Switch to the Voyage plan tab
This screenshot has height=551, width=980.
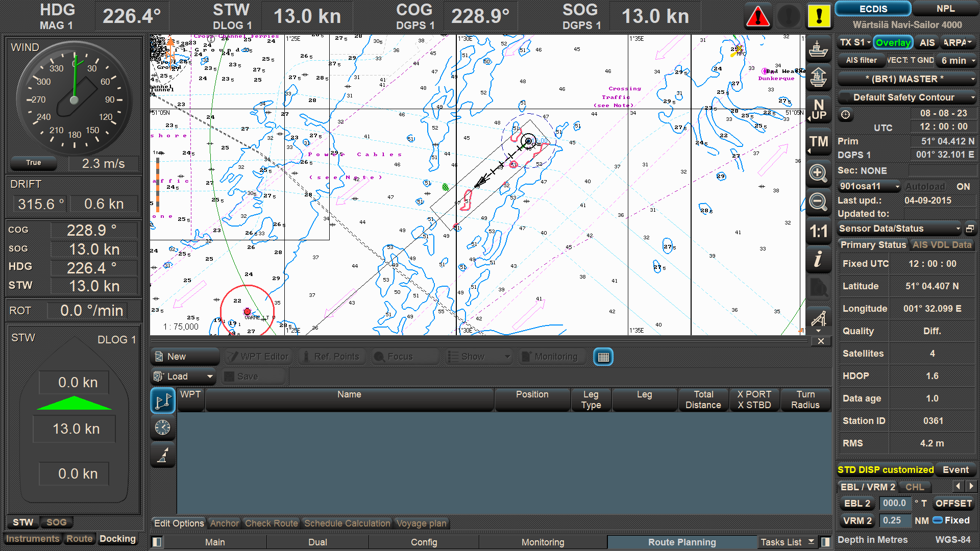pos(421,523)
